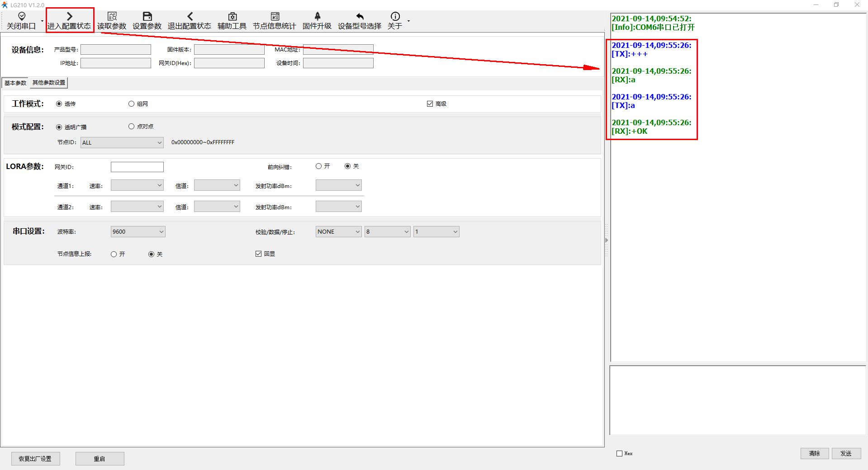Expand the NONE parity dropdown
This screenshot has width=868, height=470.
pos(338,232)
